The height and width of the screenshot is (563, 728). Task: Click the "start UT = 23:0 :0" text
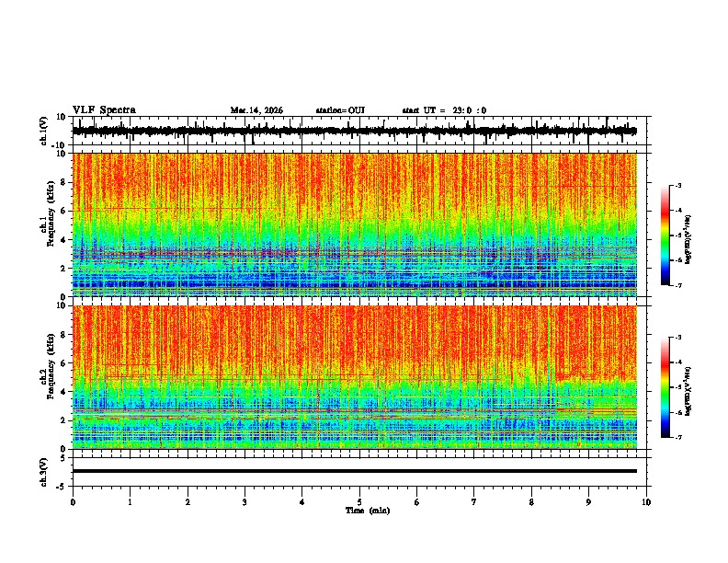coord(444,110)
